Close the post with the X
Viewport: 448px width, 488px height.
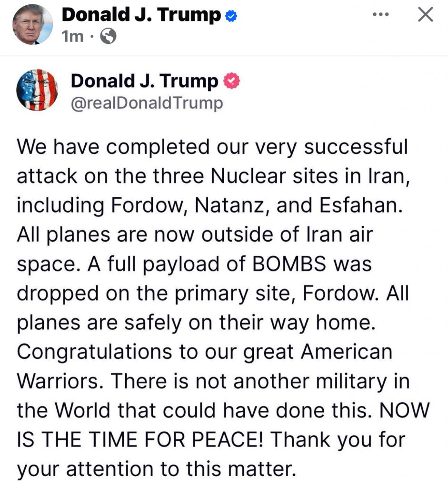[x=425, y=15]
